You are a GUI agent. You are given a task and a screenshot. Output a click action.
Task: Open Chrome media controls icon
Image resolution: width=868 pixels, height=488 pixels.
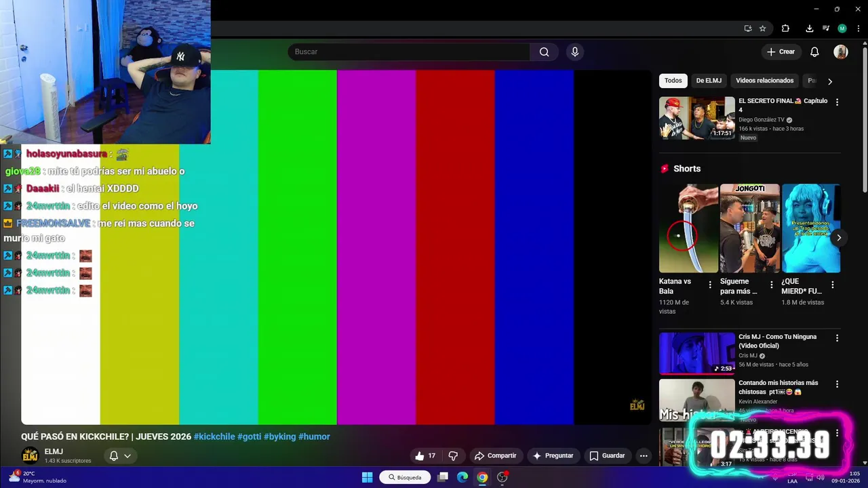tap(825, 28)
